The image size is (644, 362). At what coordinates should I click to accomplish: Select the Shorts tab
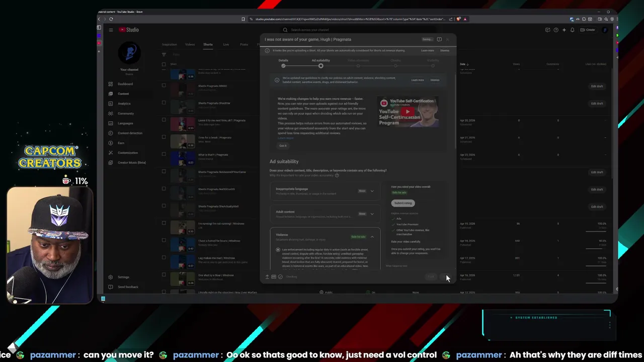[x=208, y=44]
